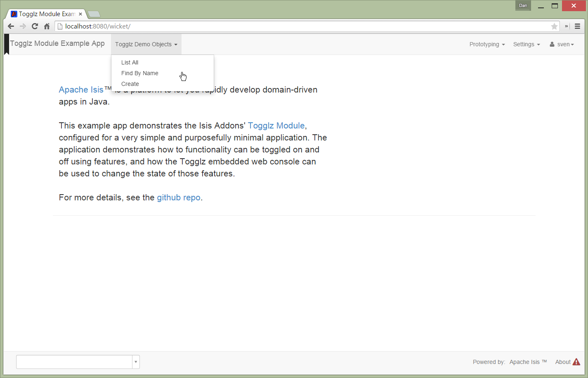
Task: Click the page icon in the address bar
Action: pyautogui.click(x=60, y=26)
